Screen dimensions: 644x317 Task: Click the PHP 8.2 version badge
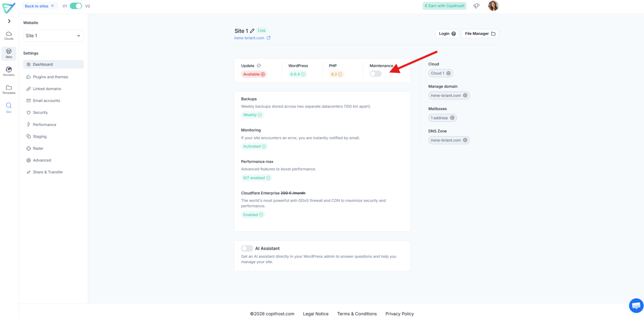[336, 74]
